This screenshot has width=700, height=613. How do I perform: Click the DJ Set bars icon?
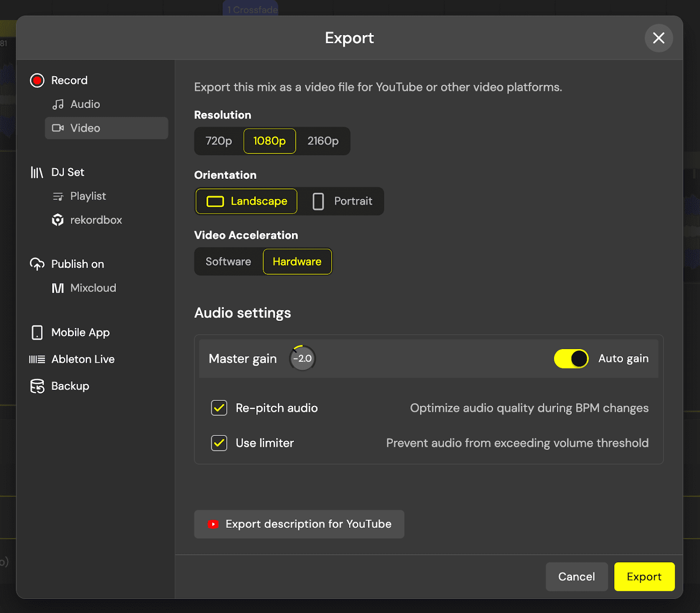37,172
